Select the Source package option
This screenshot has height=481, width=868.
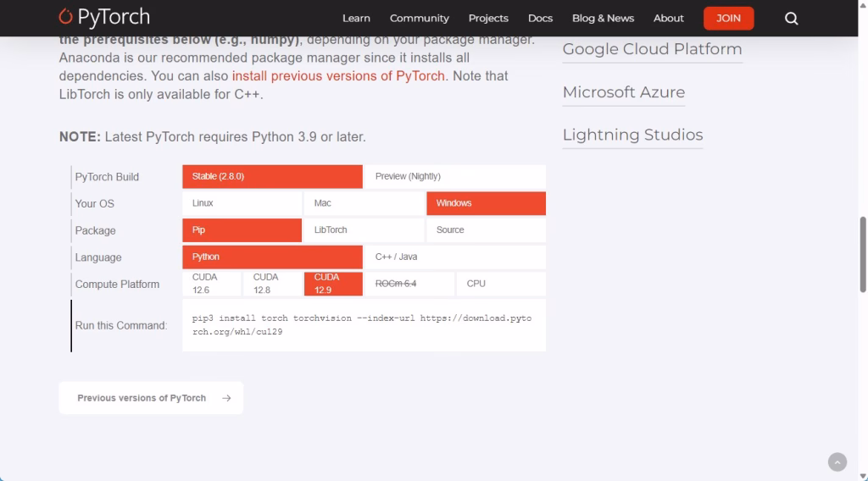[x=486, y=230]
